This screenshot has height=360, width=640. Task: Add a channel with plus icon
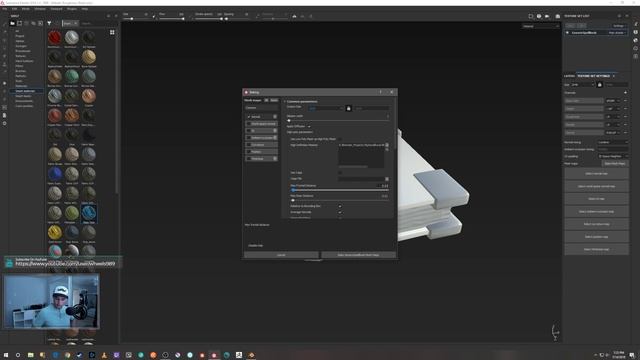[x=625, y=93]
